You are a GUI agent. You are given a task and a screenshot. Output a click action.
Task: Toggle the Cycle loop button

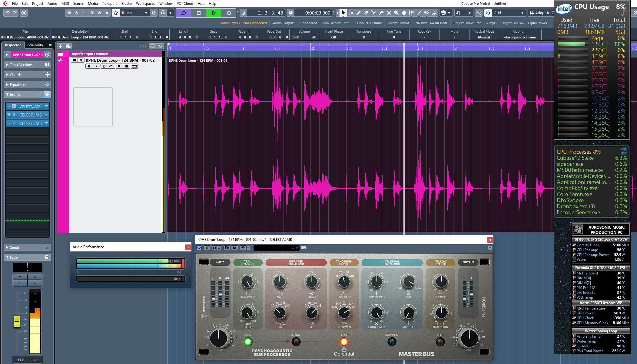(x=183, y=13)
